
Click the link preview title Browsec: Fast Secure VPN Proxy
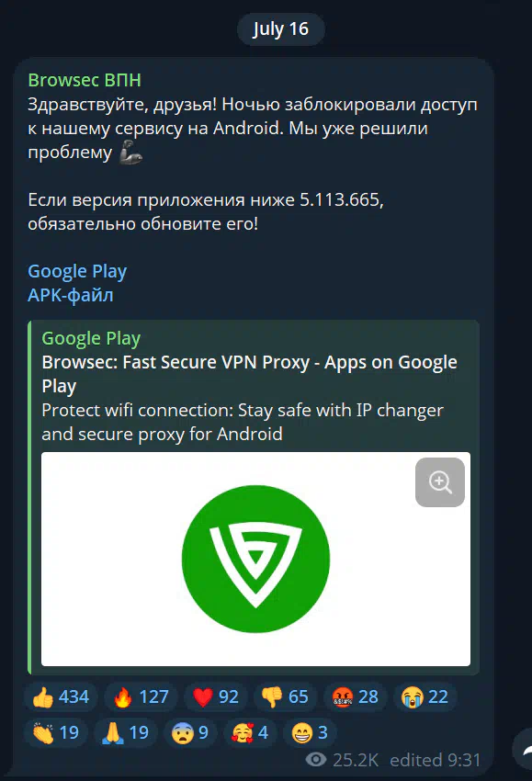(249, 374)
